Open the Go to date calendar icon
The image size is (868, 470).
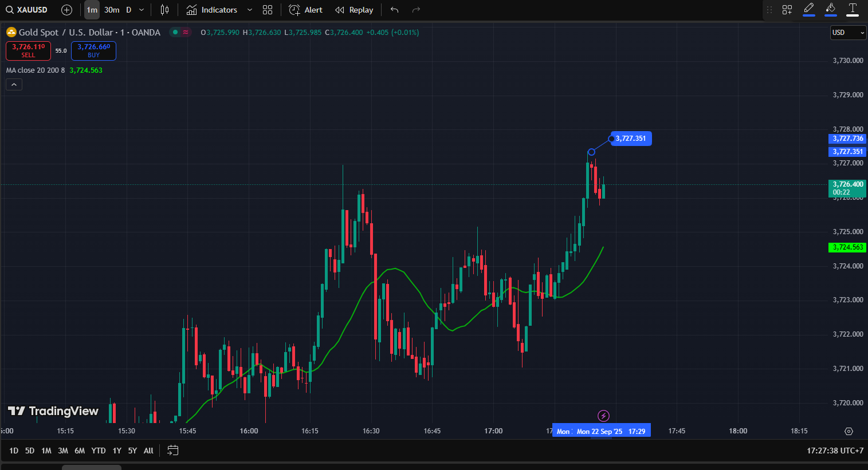pos(172,451)
